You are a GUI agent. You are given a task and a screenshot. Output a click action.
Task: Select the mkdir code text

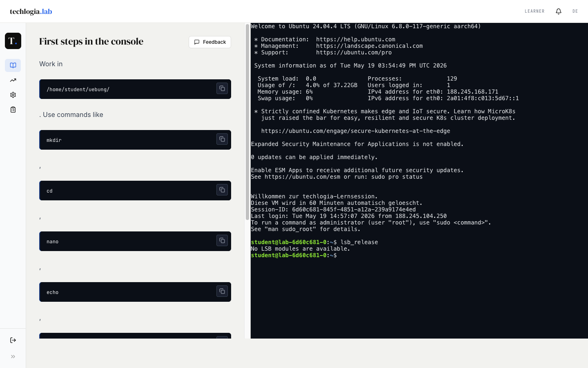point(54,140)
